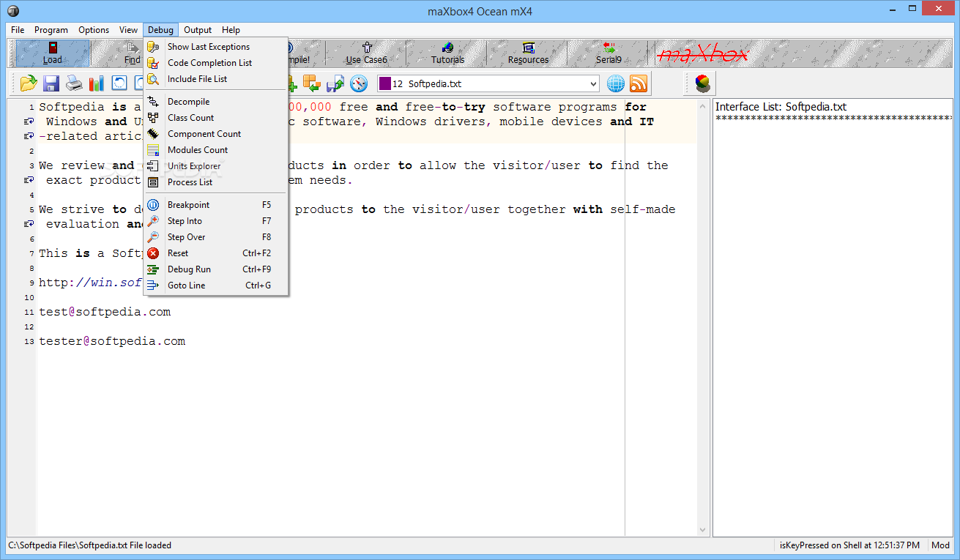Click the purple swatch beside Softpedia.txt
Screen dimensions: 960x560
point(384,83)
